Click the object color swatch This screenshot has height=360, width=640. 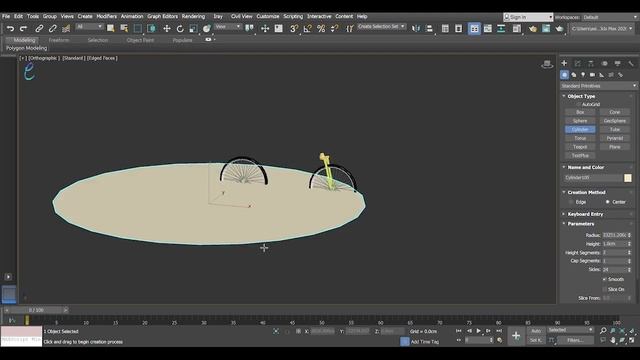point(628,178)
